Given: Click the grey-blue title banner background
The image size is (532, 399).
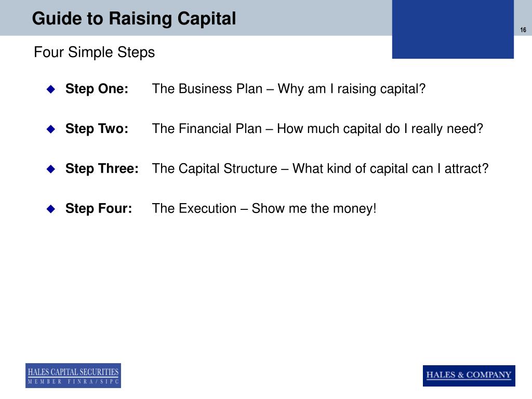Looking at the screenshot, I should pyautogui.click(x=196, y=18).
